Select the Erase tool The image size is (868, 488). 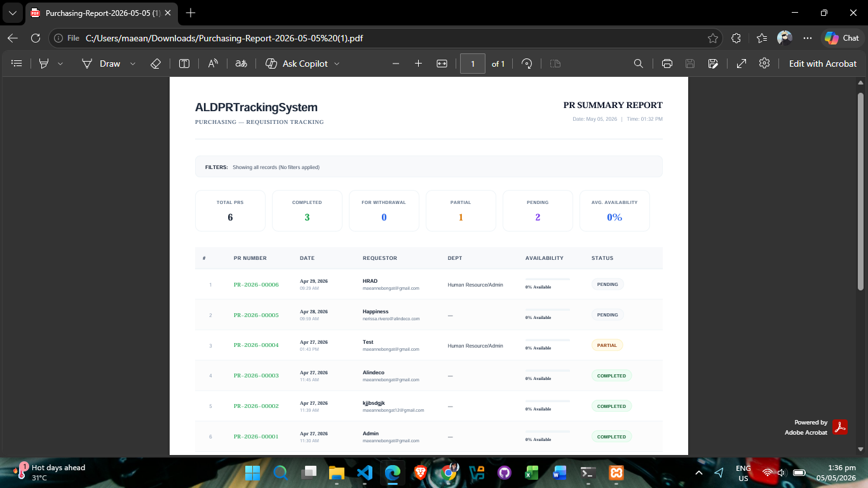pyautogui.click(x=156, y=64)
